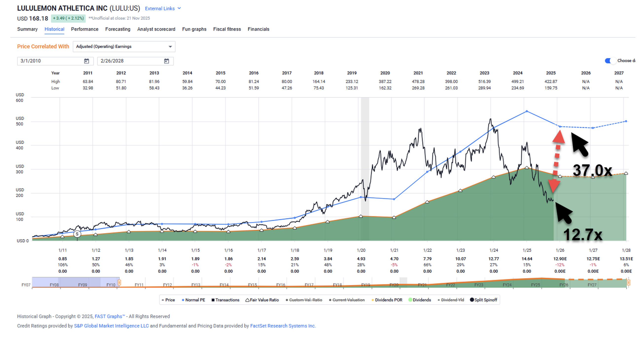Click the split 'S' marker on chart
Screen dimensions: 644x346
pyautogui.click(x=77, y=234)
